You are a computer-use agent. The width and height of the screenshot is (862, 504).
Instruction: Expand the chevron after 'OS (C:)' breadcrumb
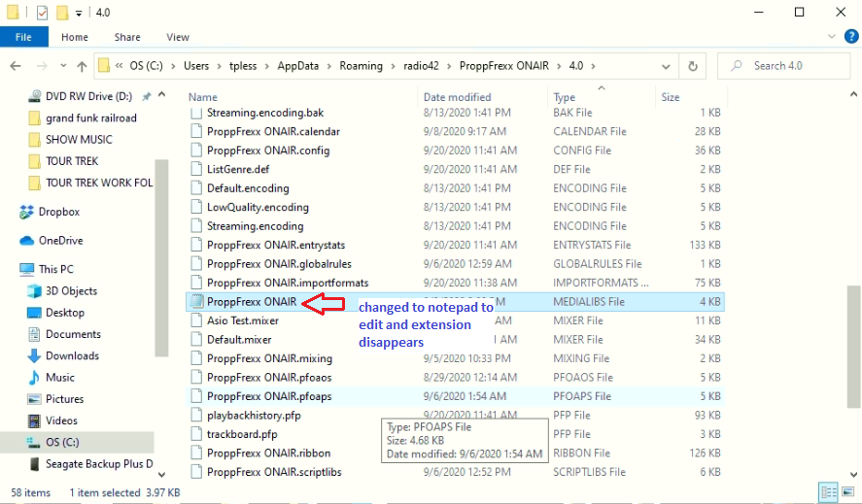tap(173, 66)
